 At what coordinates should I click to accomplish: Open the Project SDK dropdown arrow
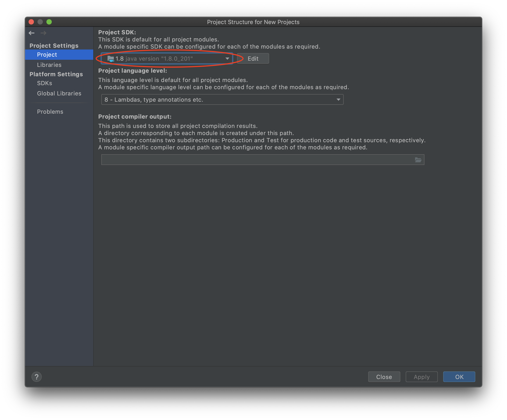pos(227,59)
